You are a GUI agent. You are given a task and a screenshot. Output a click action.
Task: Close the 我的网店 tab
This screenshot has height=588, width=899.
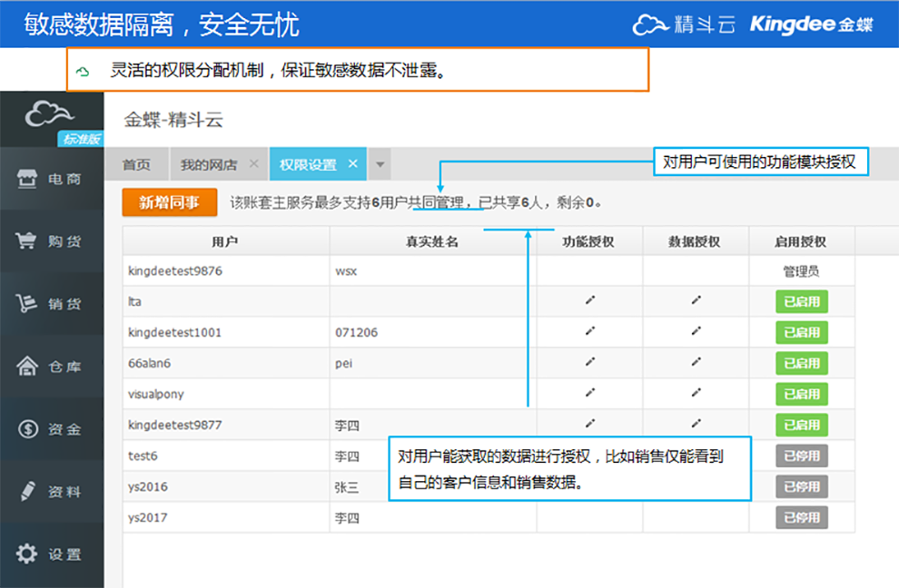pyautogui.click(x=254, y=164)
